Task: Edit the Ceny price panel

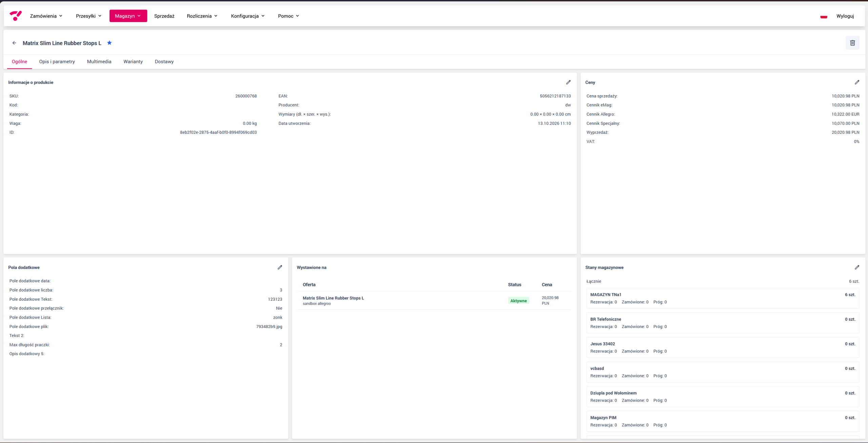Action: click(857, 82)
